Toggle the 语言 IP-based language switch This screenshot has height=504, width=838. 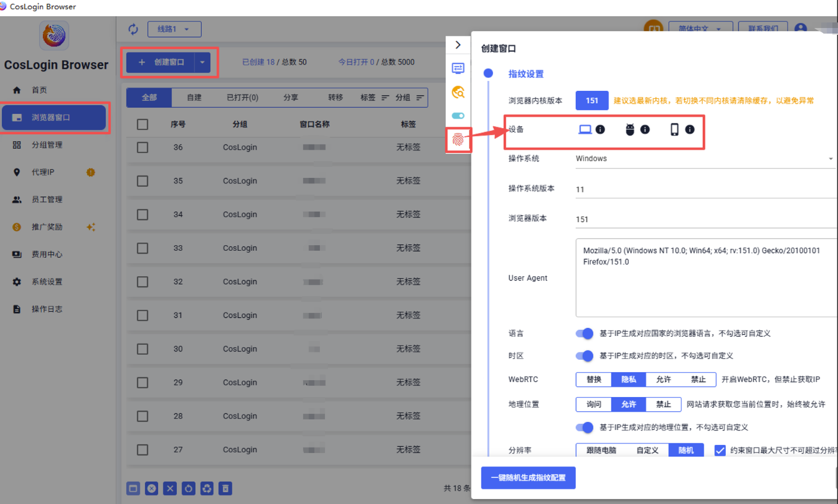point(585,334)
